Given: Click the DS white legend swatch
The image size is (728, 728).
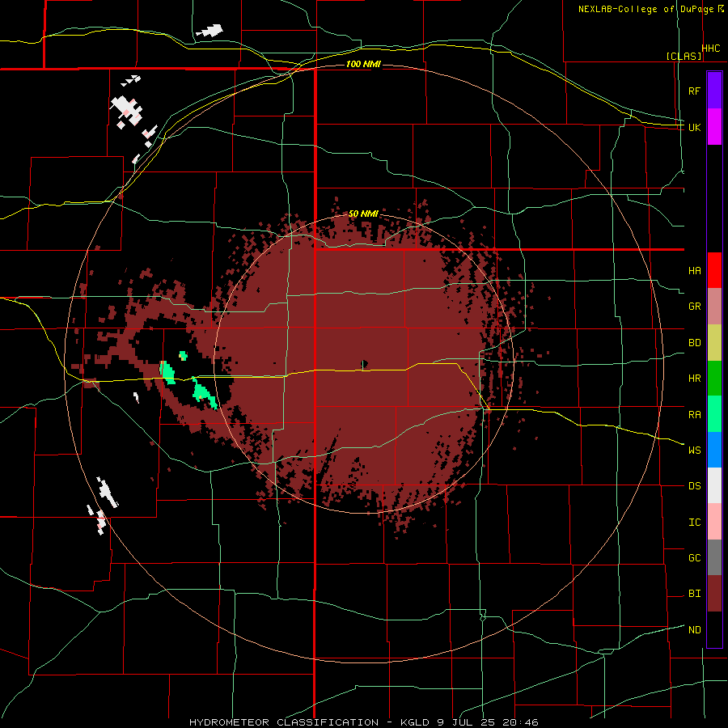Looking at the screenshot, I should coord(714,485).
